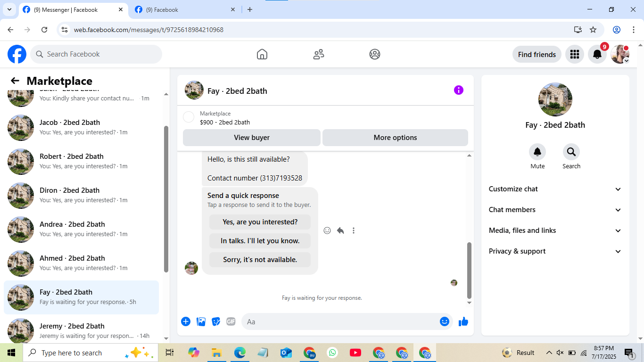Screen dimensions: 644x362
Task: Open the Facebook menu grid icon
Action: point(574,54)
